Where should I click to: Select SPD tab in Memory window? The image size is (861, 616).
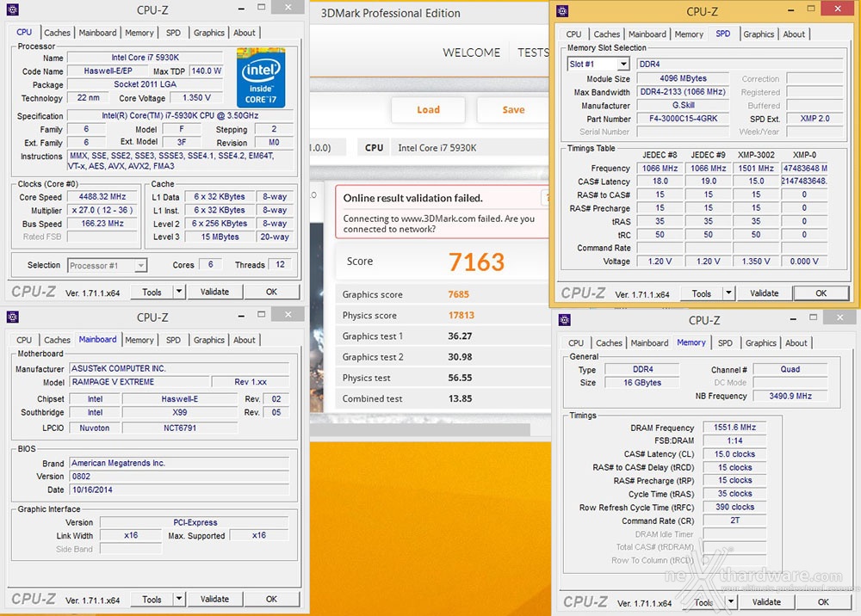click(725, 342)
